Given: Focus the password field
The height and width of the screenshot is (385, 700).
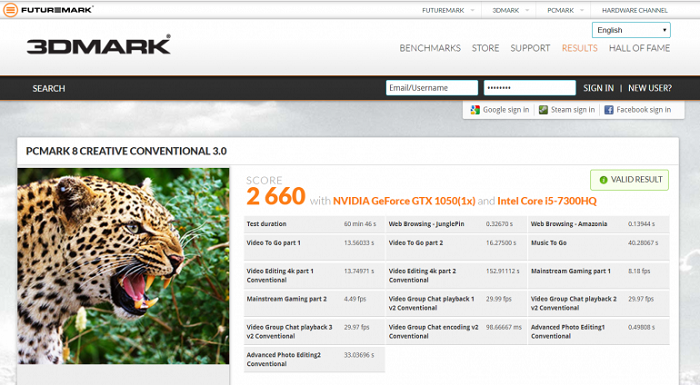Looking at the screenshot, I should 529,88.
